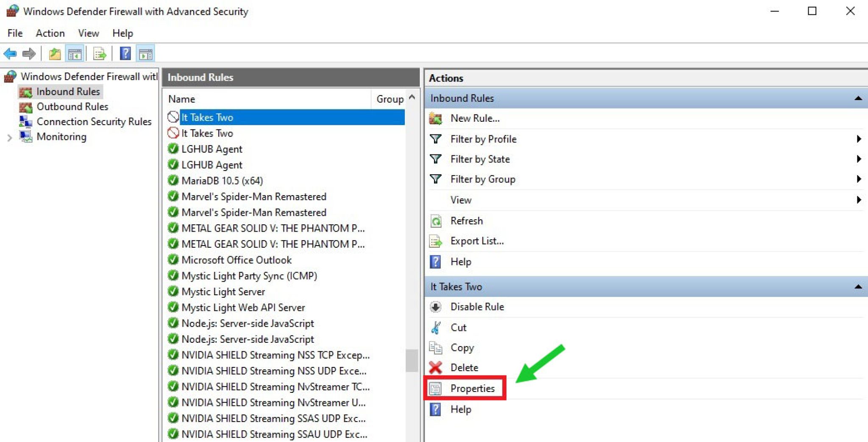
Task: Click the Export List toolbar icon
Action: [99, 53]
